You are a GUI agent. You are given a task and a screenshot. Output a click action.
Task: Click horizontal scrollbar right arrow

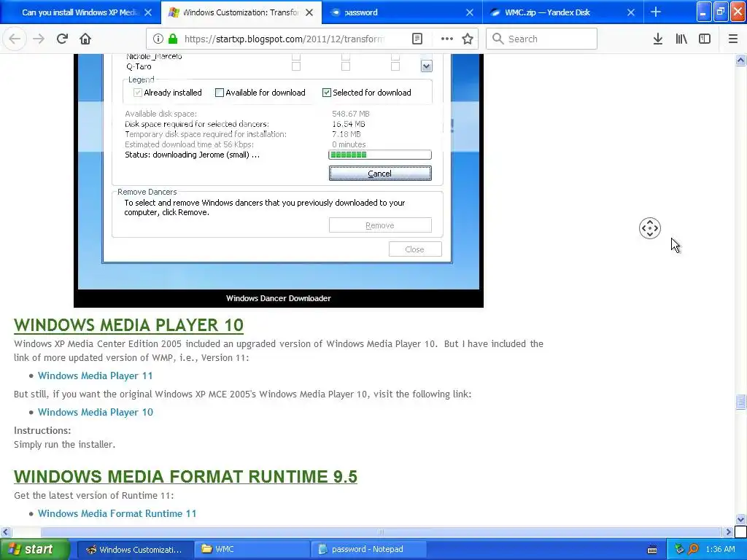tap(728, 532)
